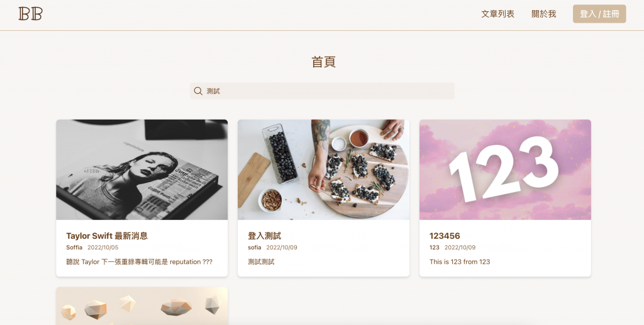Click the 首頁 page heading
This screenshot has width=644, height=325.
coord(324,62)
